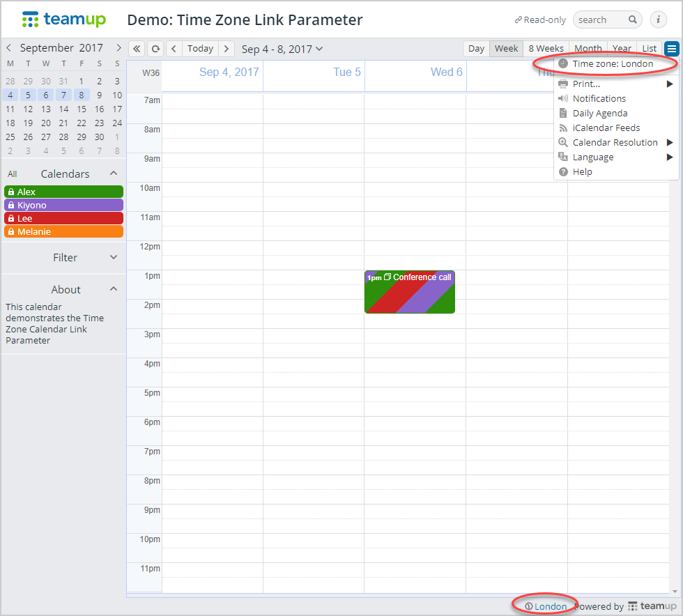Viewport: 683px width, 616px height.
Task: Click the feed icon beside iCalendar Feeds
Action: (x=563, y=128)
